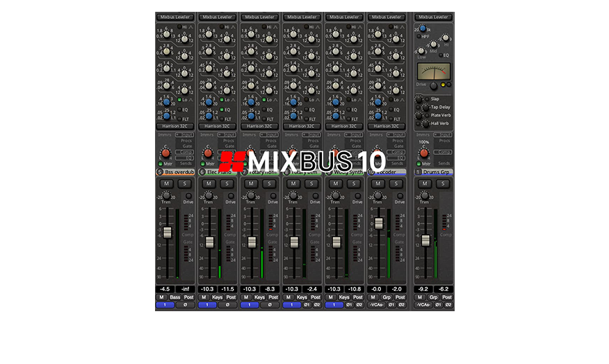The height and width of the screenshot is (364, 609).
Task: Open Input selector on Bss overdub strip
Action: 184,135
